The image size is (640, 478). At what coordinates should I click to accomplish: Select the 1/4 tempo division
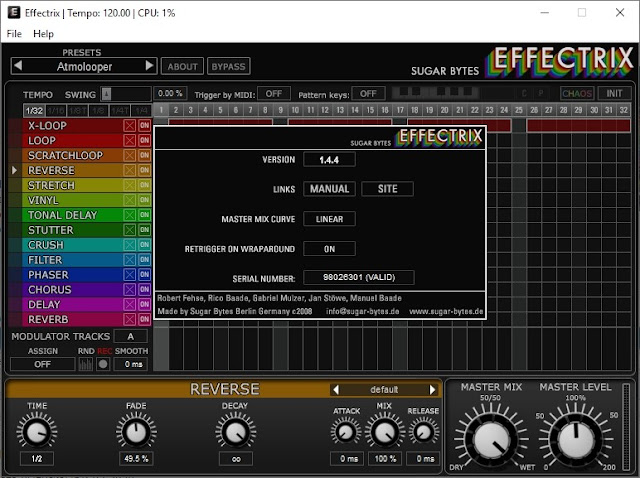(x=141, y=111)
